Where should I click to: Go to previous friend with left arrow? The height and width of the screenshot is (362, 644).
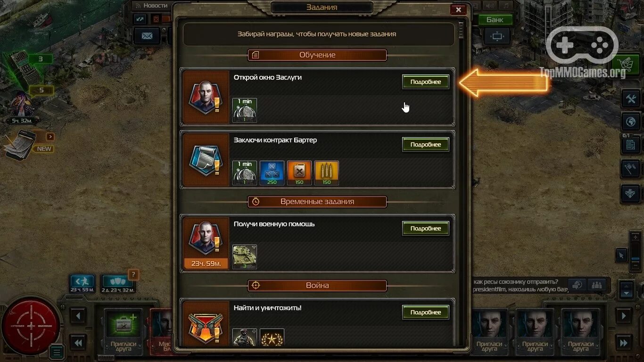pos(78,316)
